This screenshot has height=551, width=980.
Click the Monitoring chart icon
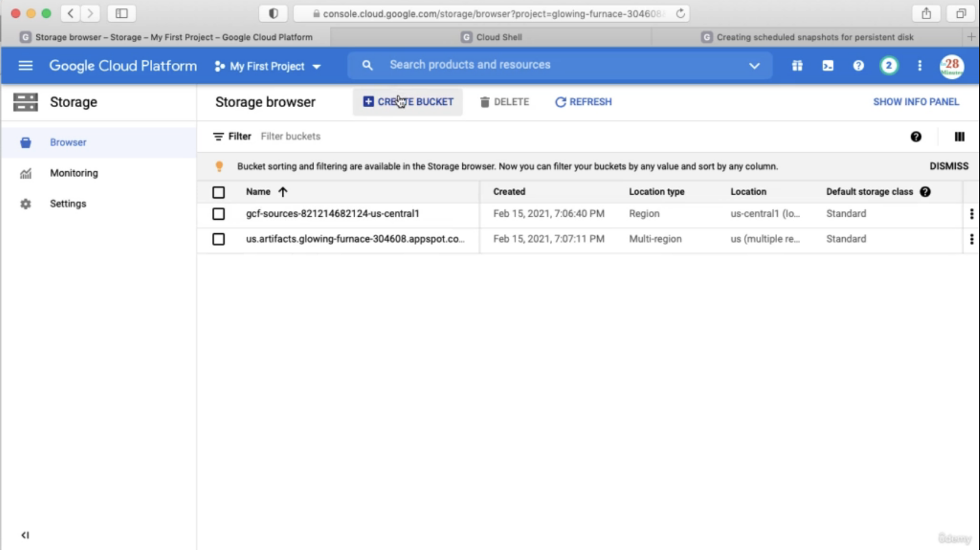(x=25, y=173)
